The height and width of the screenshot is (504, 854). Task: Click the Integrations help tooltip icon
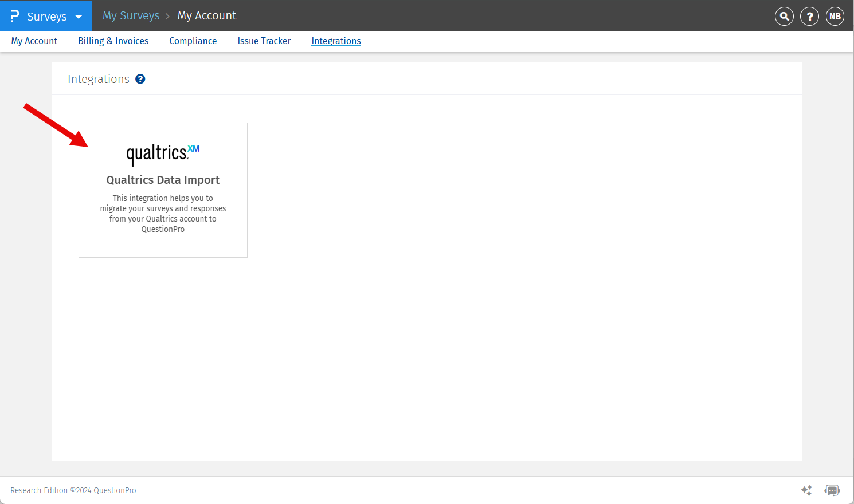tap(140, 79)
